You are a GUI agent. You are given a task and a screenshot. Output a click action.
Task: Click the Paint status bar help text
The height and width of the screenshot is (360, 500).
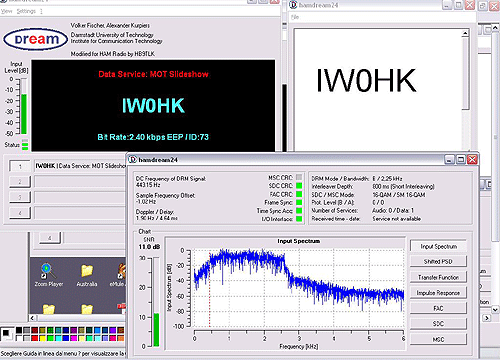click(63, 353)
